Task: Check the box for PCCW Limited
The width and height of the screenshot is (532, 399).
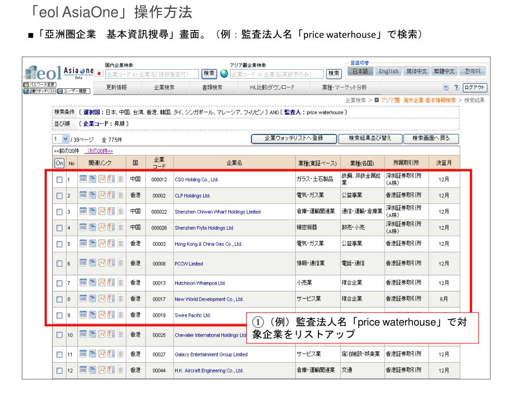Action: point(60,263)
